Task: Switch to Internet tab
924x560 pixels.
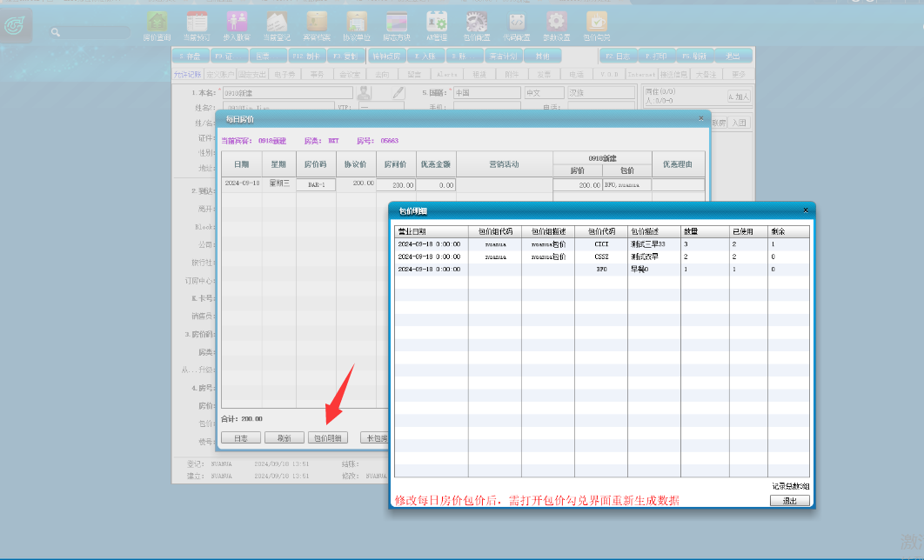Action: tap(641, 74)
